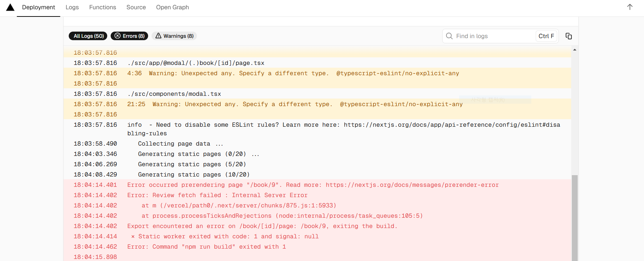
Task: Open the Functions tab
Action: pyautogui.click(x=103, y=7)
